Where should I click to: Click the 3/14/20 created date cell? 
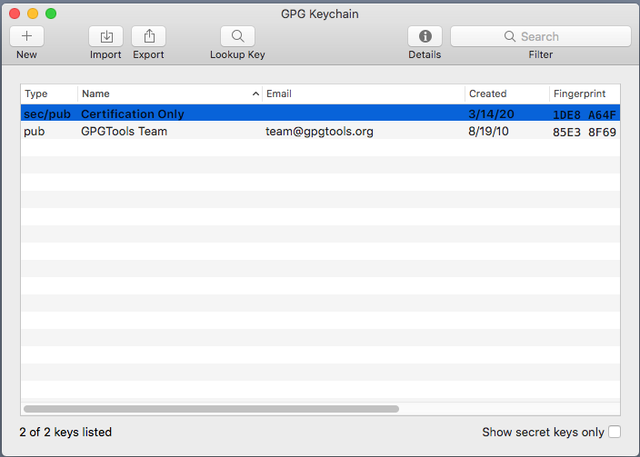pos(491,114)
